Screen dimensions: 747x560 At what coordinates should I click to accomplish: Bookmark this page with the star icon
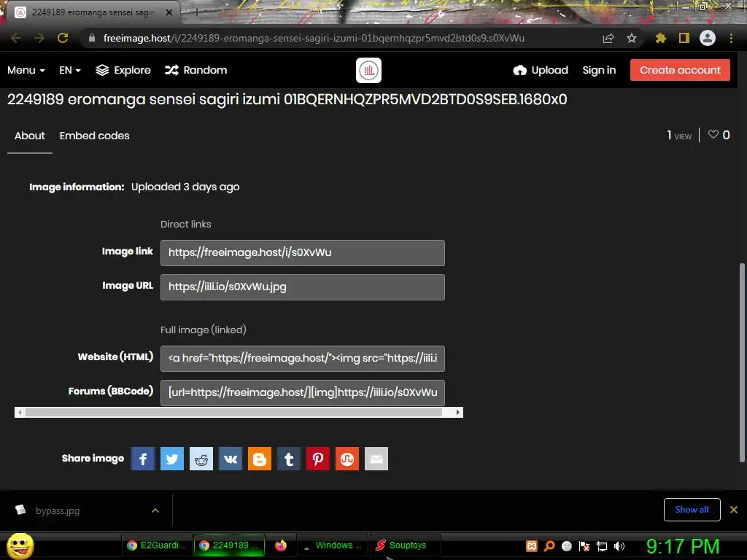click(631, 38)
